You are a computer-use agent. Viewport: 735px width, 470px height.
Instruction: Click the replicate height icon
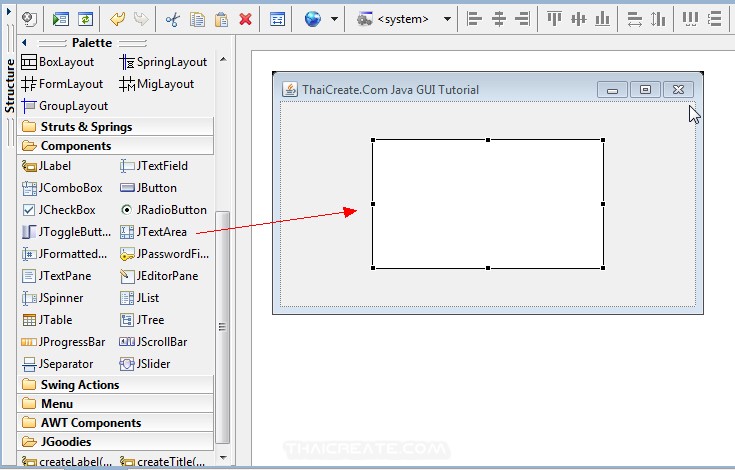click(x=659, y=19)
